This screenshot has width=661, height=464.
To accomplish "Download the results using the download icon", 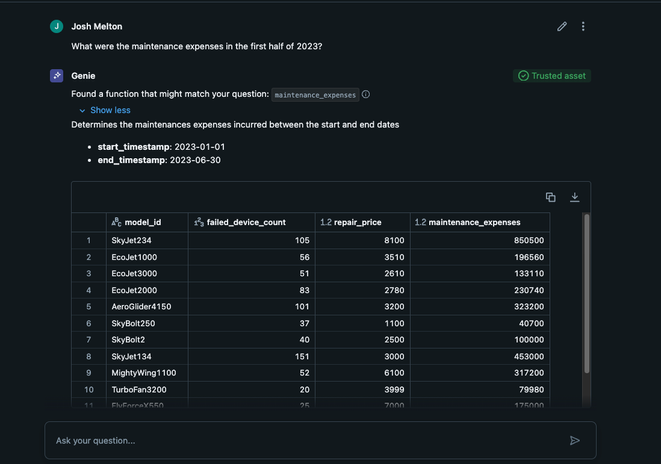I will (575, 197).
